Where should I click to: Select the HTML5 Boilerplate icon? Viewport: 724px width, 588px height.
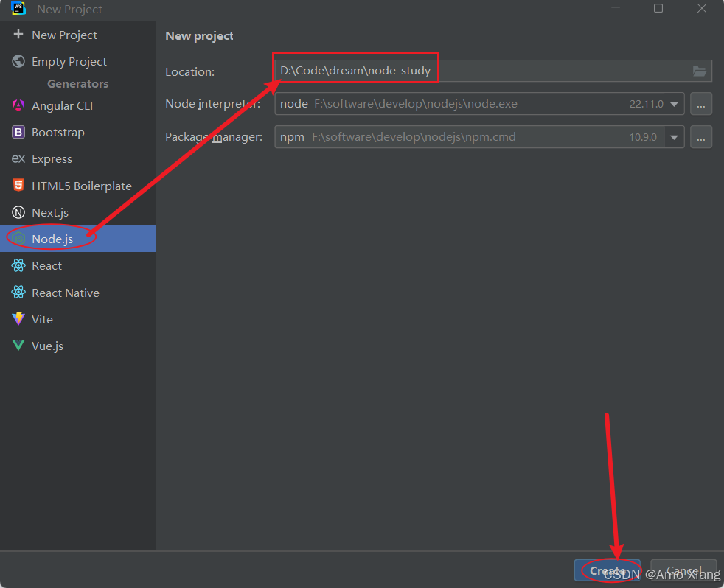(18, 186)
